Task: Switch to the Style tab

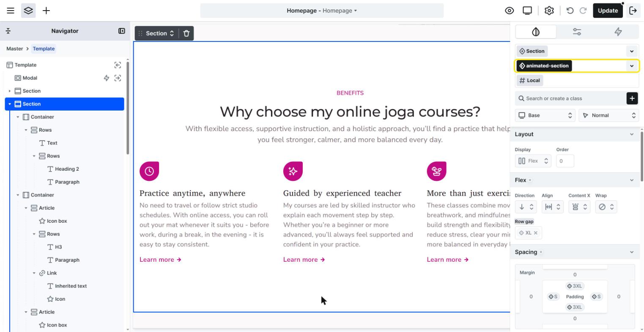Action: [x=536, y=32]
